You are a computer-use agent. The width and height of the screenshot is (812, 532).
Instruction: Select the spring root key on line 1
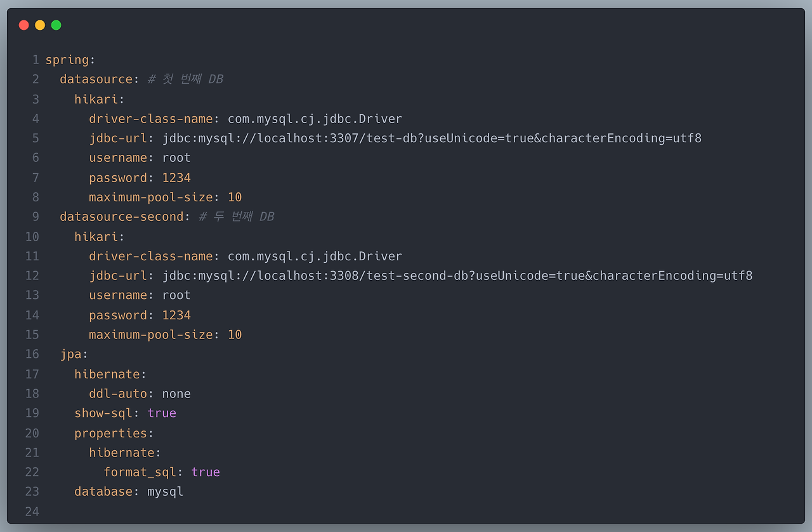(67, 59)
